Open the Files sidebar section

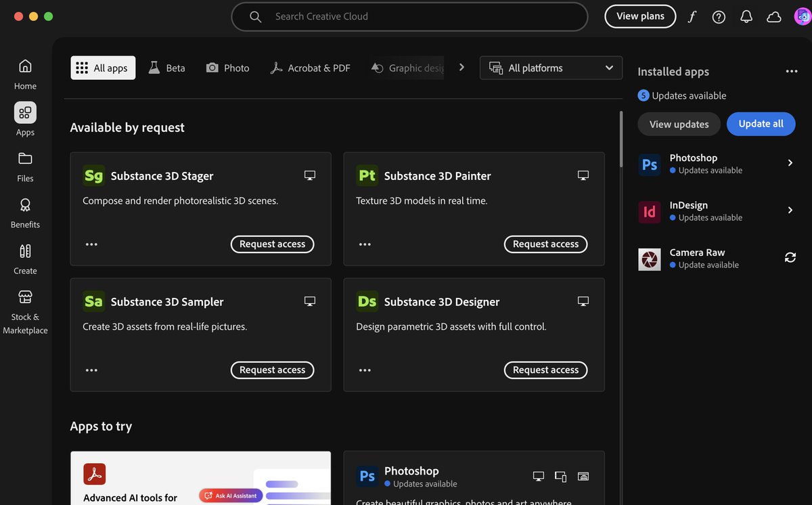point(25,167)
